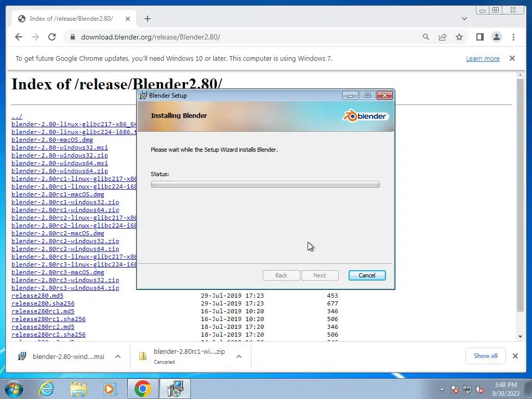Screen dimensions: 532x399
Task: Open the Chrome three-dot menu
Action: click(x=513, y=37)
